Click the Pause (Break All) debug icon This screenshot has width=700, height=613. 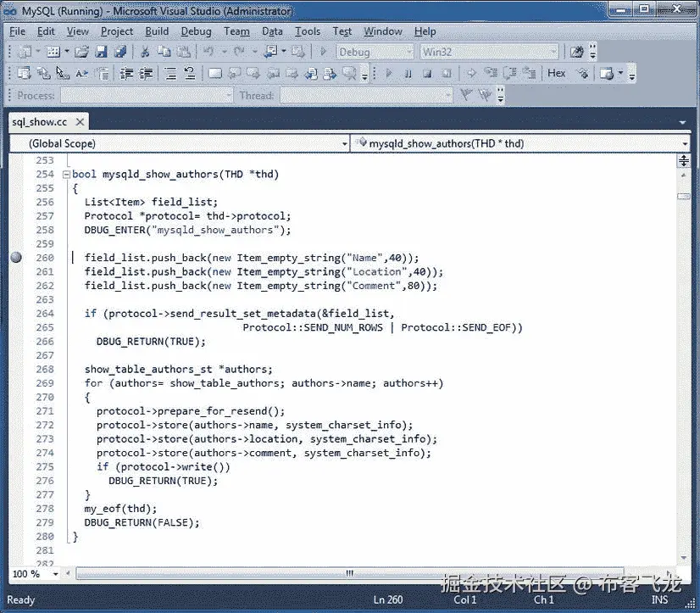408,73
